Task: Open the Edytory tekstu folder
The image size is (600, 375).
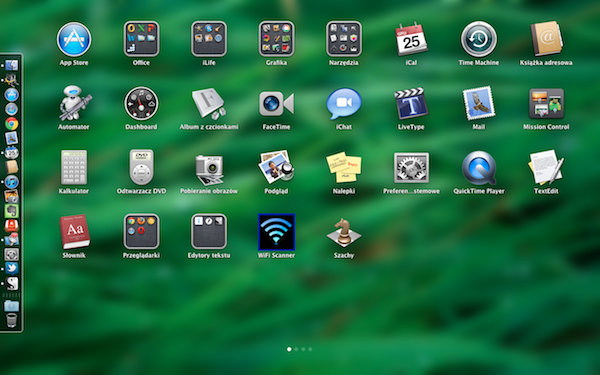Action: coord(209,232)
